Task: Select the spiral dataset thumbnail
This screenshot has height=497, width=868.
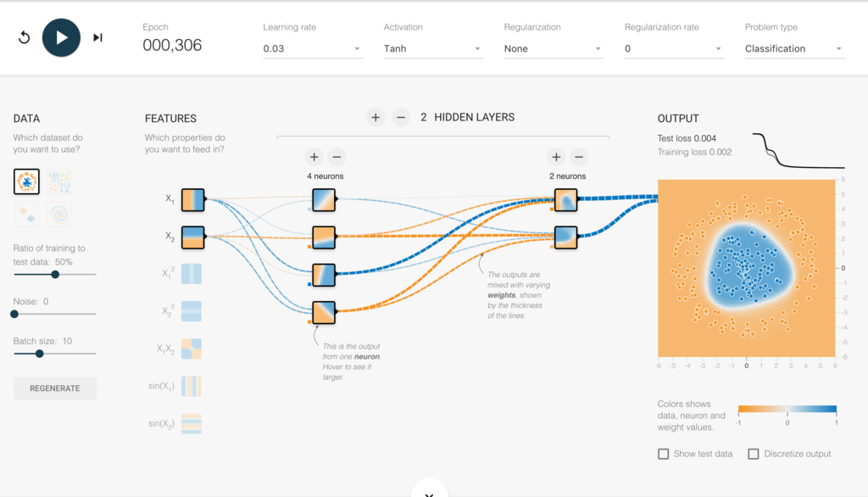Action: pos(59,215)
